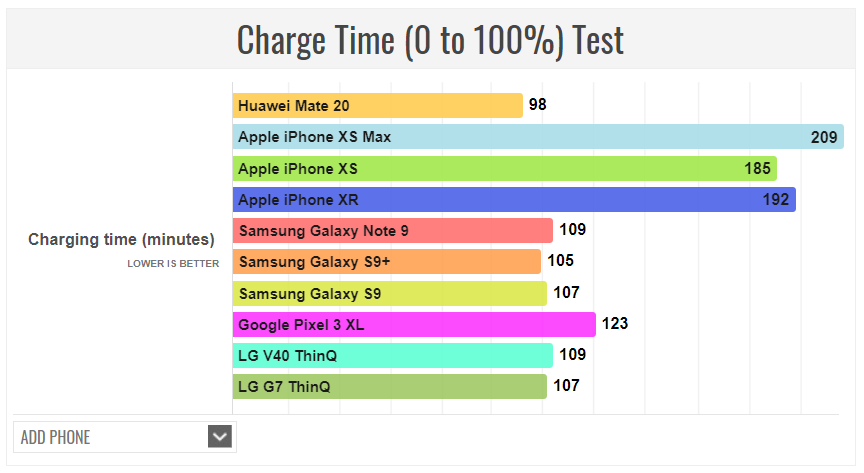Select the yellow Samsung Galaxy S9 bar
Image resolution: width=864 pixels, height=473 pixels.
click(x=390, y=293)
